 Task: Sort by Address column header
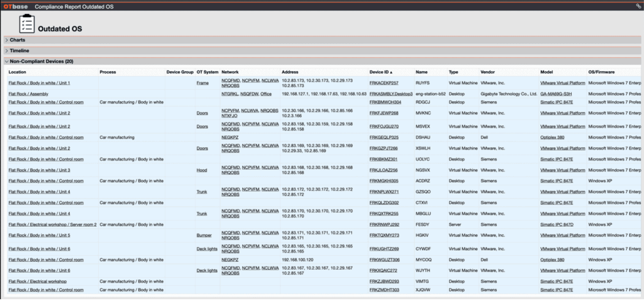point(290,72)
